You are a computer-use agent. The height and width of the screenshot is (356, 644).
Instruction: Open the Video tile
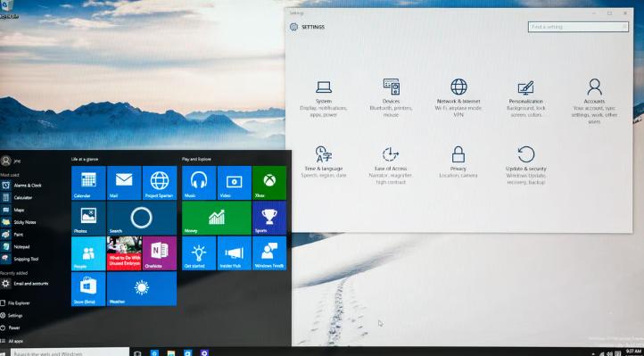(234, 183)
